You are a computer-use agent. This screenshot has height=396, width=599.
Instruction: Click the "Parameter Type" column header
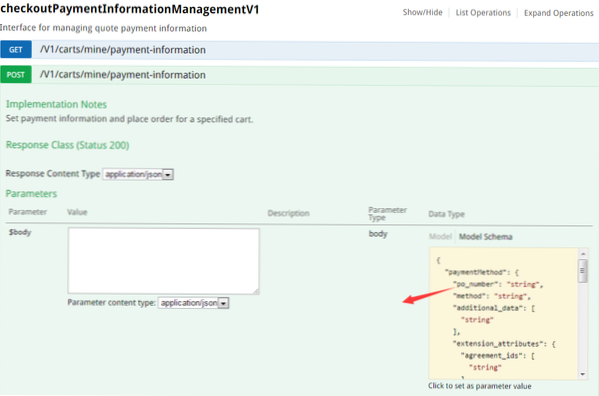click(x=387, y=214)
